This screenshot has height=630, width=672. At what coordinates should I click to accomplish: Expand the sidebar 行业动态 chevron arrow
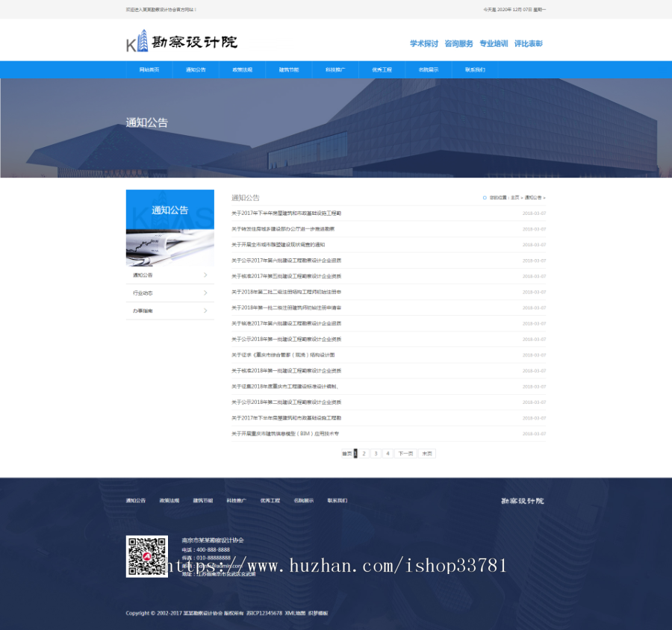[205, 293]
